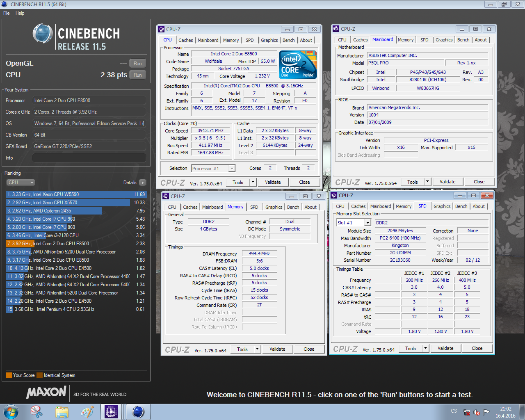Open the File menu in Cinebench

coord(7,13)
